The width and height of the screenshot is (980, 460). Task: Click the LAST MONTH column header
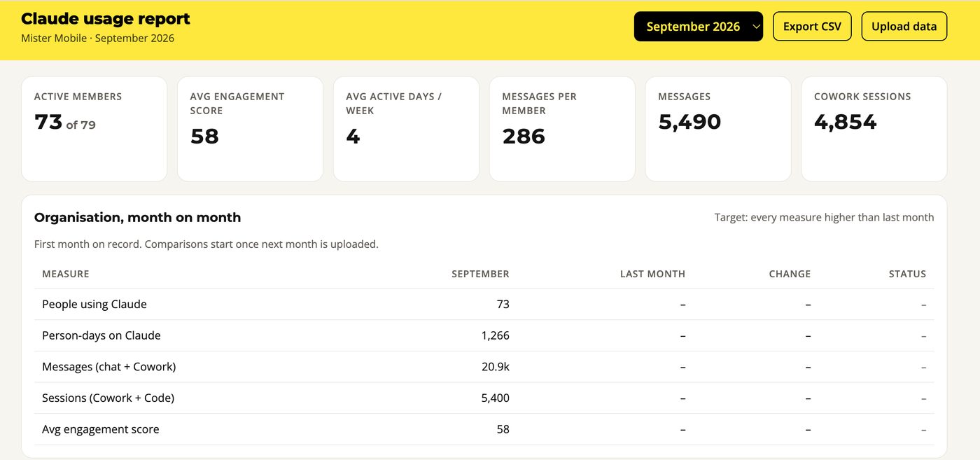click(652, 274)
